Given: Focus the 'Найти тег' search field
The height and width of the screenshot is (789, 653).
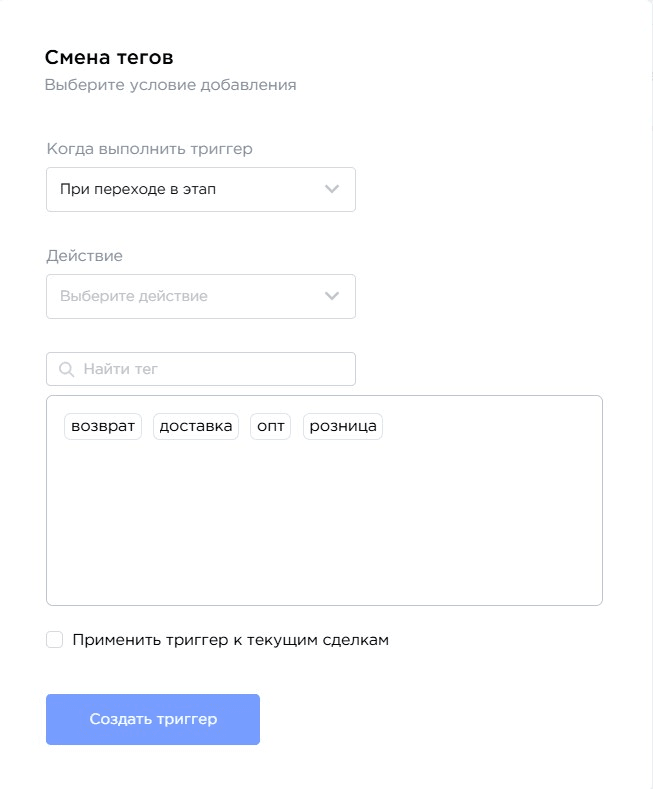Looking at the screenshot, I should click(210, 369).
